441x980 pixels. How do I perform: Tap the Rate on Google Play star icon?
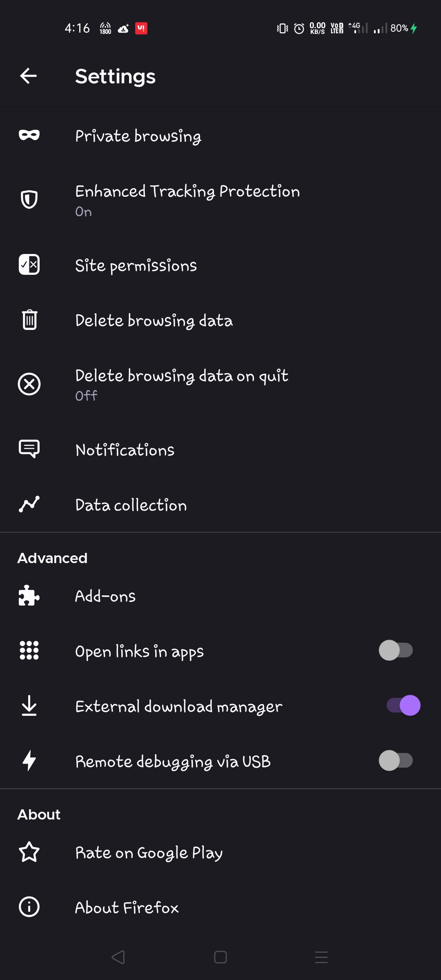[29, 852]
